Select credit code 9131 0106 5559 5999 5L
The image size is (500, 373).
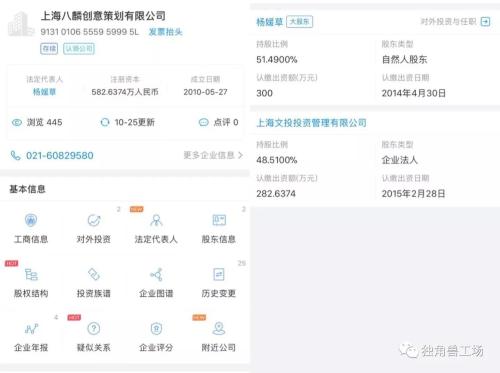(89, 32)
